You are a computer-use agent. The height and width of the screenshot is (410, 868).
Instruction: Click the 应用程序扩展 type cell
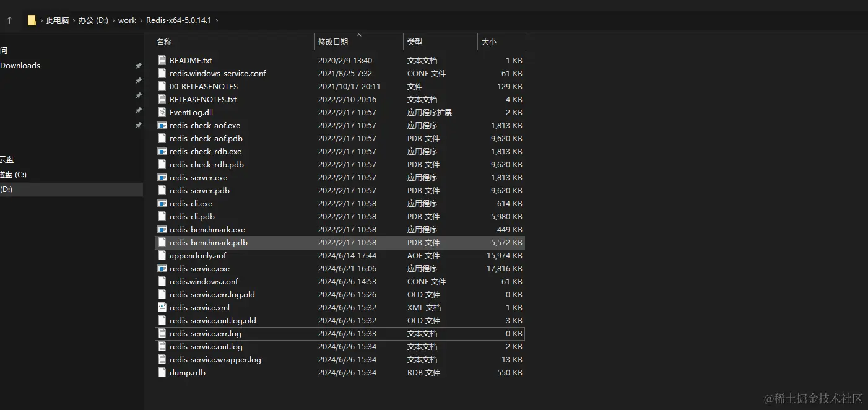point(430,112)
